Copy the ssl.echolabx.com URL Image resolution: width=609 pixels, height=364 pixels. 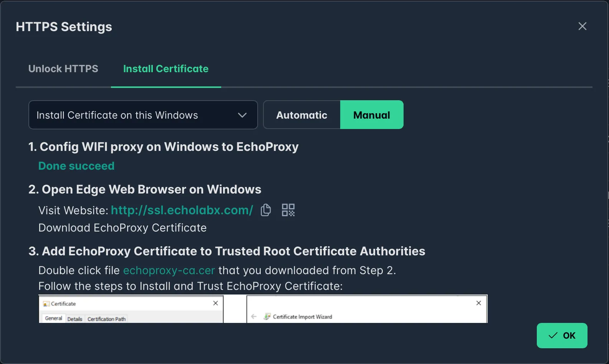point(266,210)
